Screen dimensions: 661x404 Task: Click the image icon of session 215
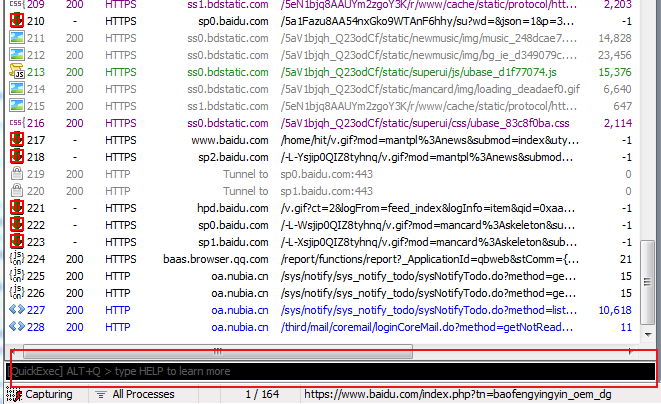[16, 106]
